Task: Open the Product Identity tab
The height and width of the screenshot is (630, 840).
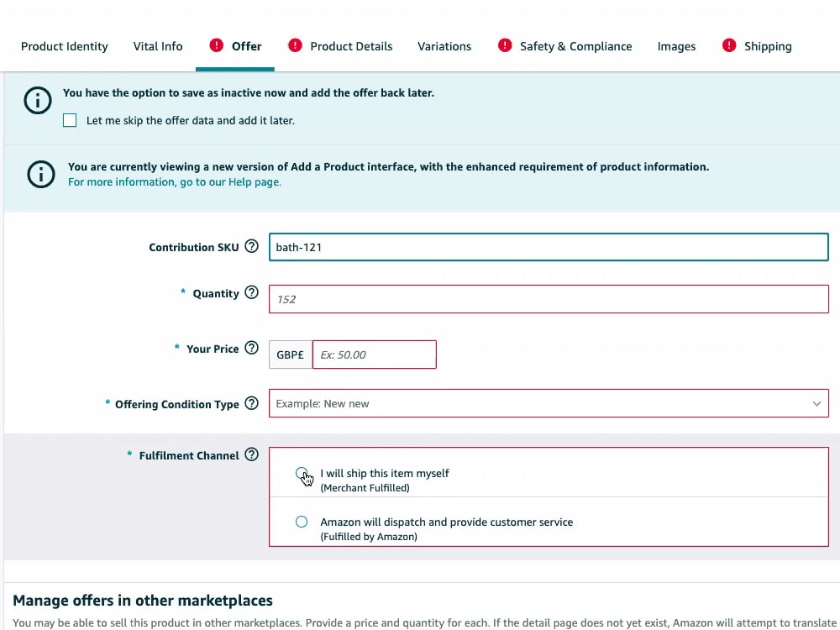Action: (x=65, y=46)
